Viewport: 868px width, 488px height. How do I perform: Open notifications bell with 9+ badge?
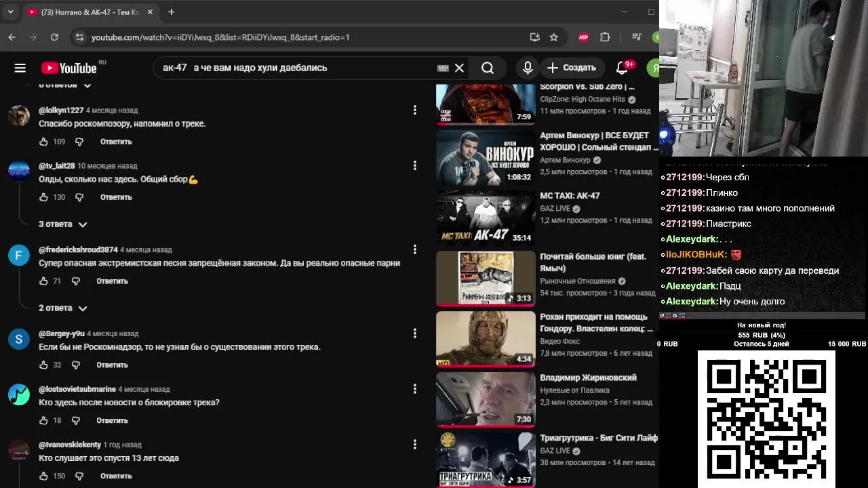click(622, 68)
